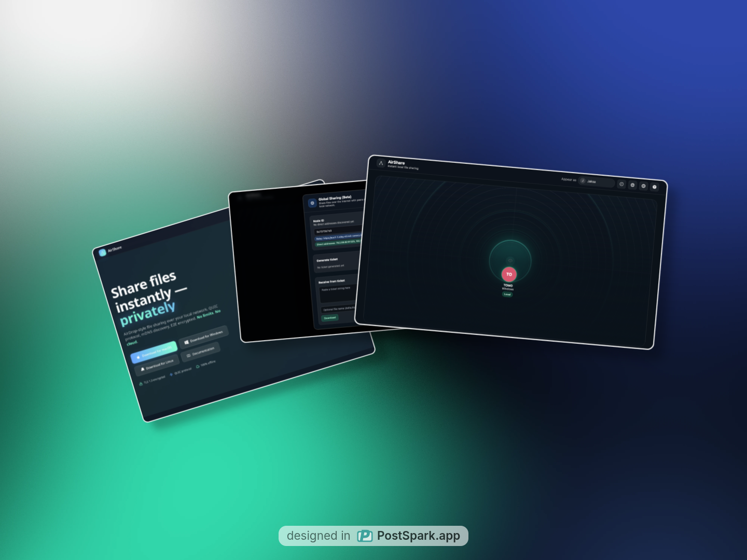Viewport: 747px width, 560px height.
Task: Open the help question mark icon
Action: coord(655,187)
